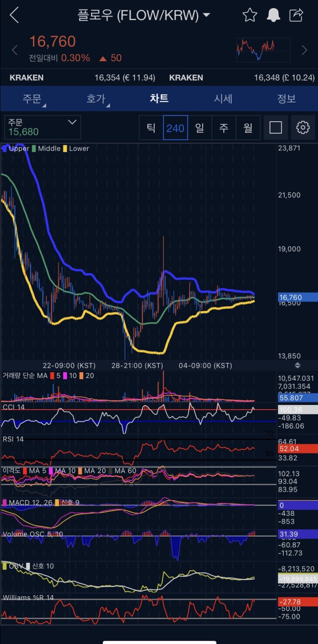Share the chart using share icon
This screenshot has width=318, height=644.
click(296, 15)
